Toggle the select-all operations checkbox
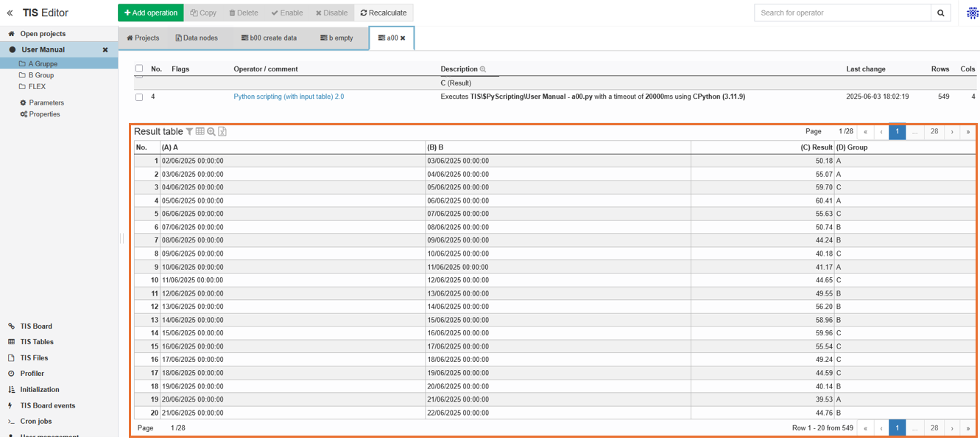The height and width of the screenshot is (440, 980). tap(139, 69)
